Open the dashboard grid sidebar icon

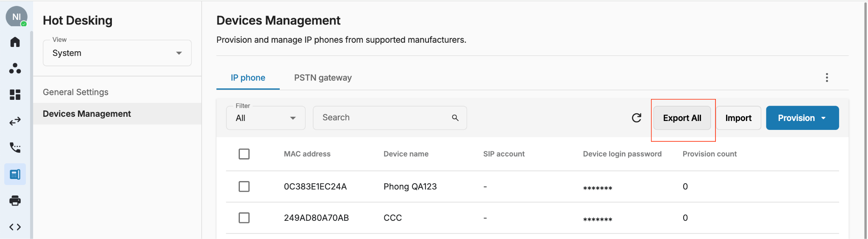pyautogui.click(x=15, y=94)
